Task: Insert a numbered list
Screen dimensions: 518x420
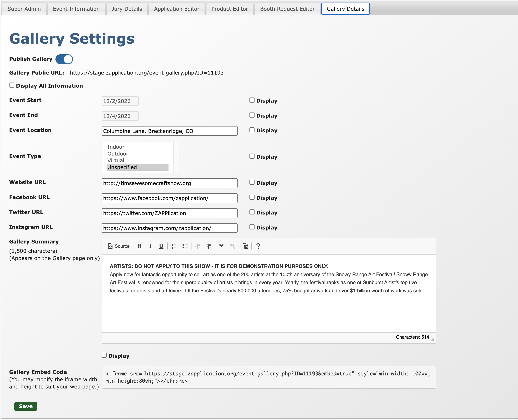Action: 174,246
